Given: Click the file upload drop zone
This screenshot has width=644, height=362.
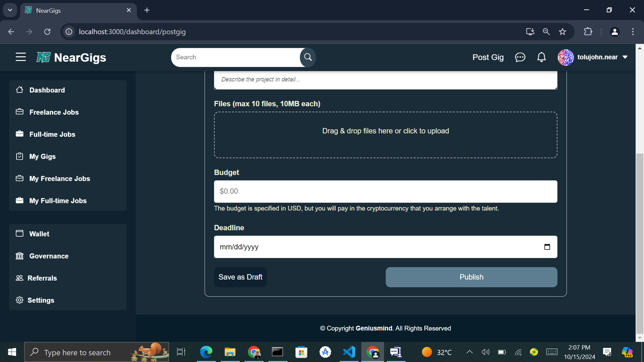Looking at the screenshot, I should pos(385,135).
